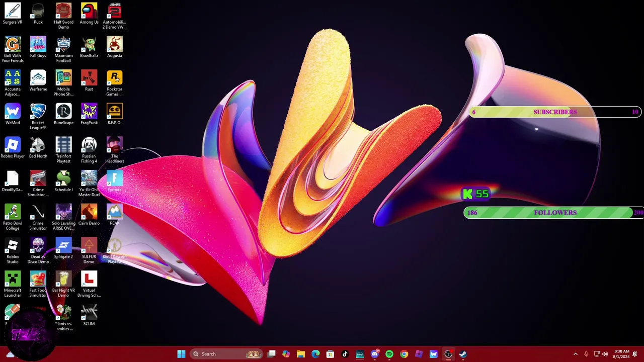Viewport: 644px width, 362px height.
Task: Select the Half Sword Demo icon
Action: tap(63, 16)
